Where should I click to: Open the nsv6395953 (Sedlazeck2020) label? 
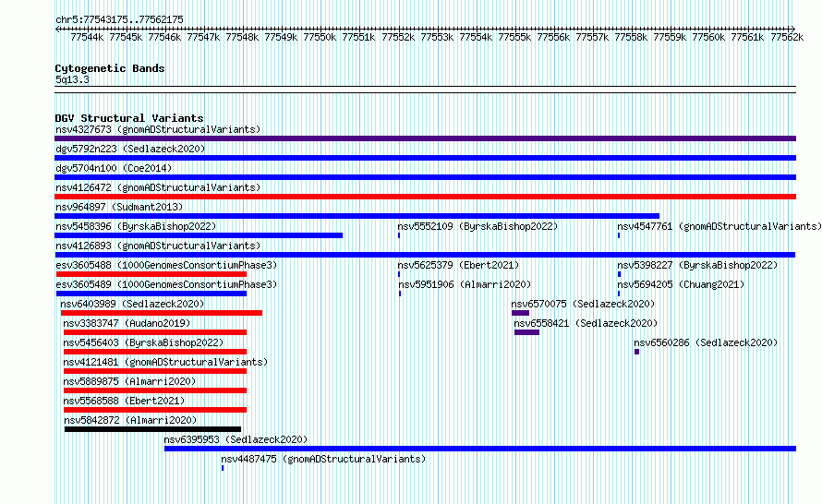[x=236, y=439]
